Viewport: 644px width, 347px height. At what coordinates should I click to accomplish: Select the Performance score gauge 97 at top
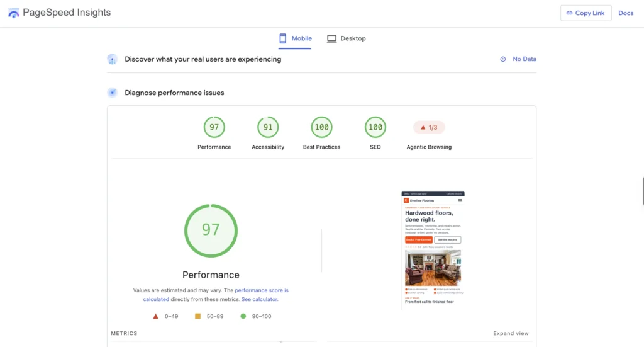(x=214, y=127)
